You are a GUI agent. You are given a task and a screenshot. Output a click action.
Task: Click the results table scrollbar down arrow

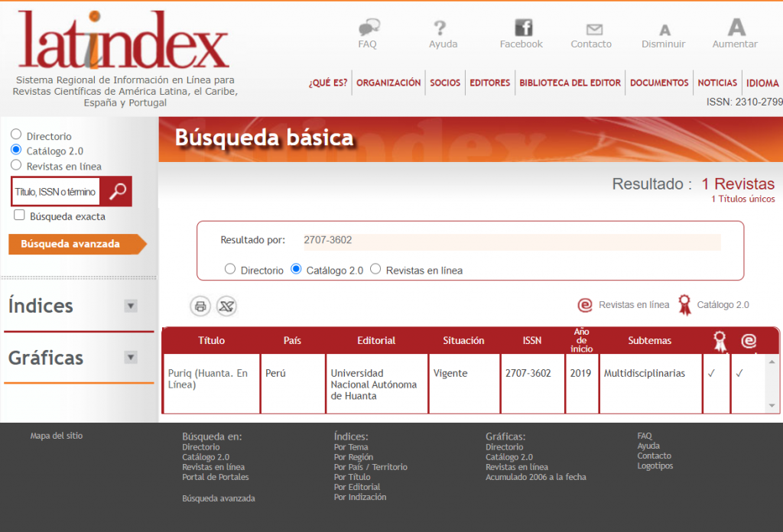click(772, 406)
